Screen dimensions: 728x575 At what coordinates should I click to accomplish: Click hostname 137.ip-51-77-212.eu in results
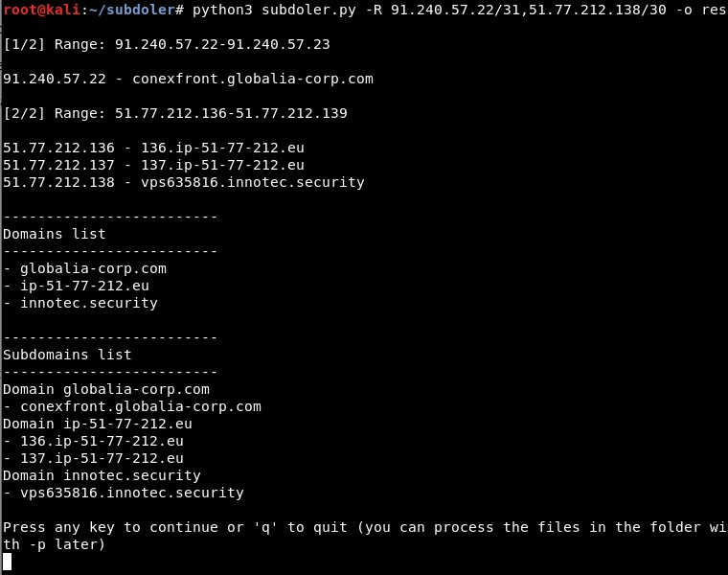222,165
